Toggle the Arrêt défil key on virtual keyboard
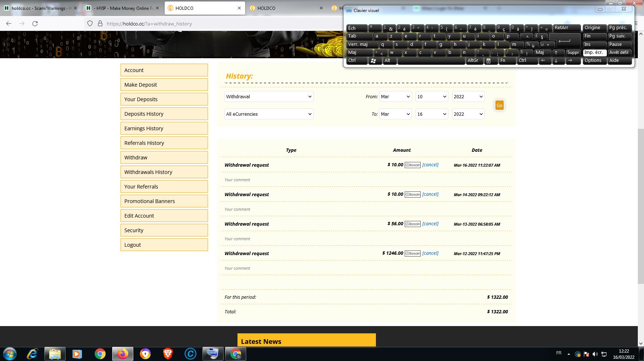The image size is (644, 361). [619, 52]
